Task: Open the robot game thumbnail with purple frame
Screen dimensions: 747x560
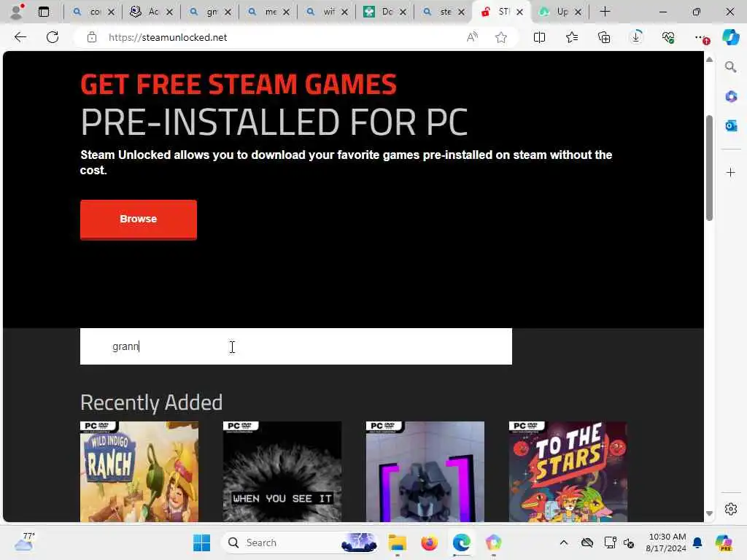Action: [425, 472]
